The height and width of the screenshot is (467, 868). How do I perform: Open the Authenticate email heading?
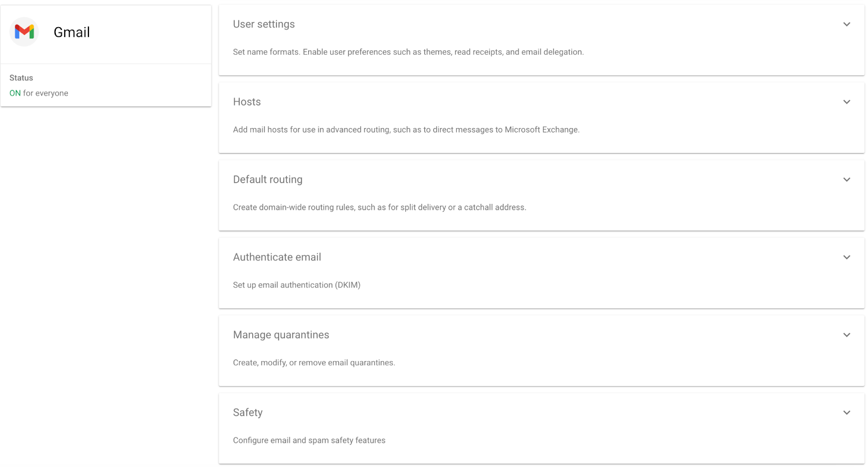tap(277, 257)
